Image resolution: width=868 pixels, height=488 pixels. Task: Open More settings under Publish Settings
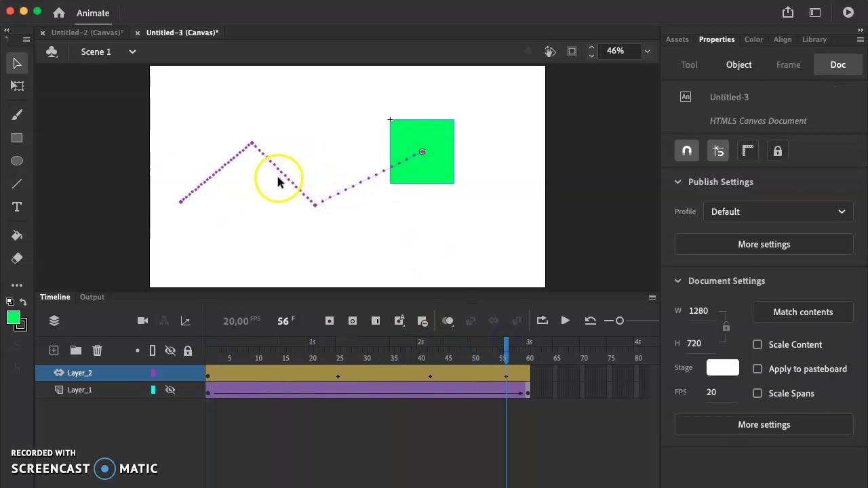[764, 244]
